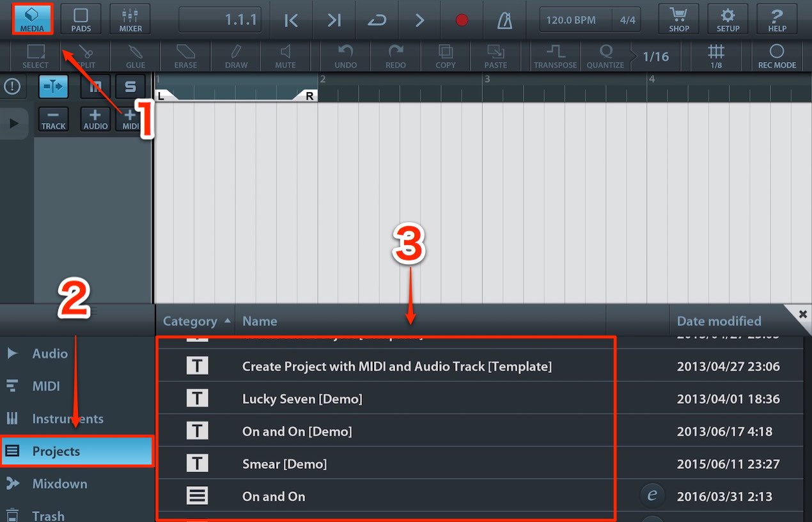
Task: Remove track with minus TRACK button
Action: tap(54, 120)
